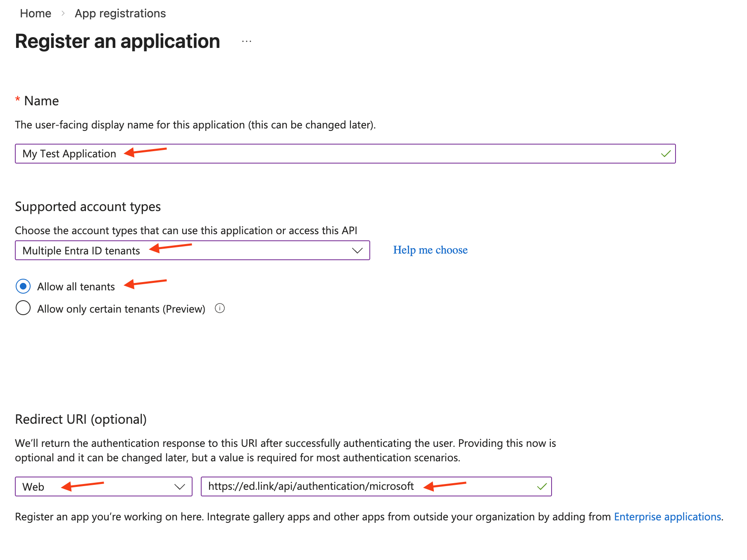Navigate to Home via the breadcrumb
Screen dimensions: 747x560
coord(35,13)
